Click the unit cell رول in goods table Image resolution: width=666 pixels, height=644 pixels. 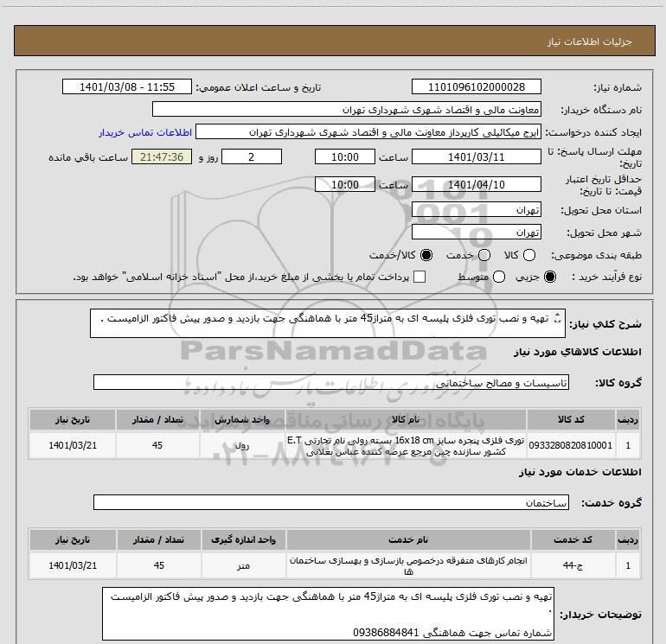pos(242,445)
